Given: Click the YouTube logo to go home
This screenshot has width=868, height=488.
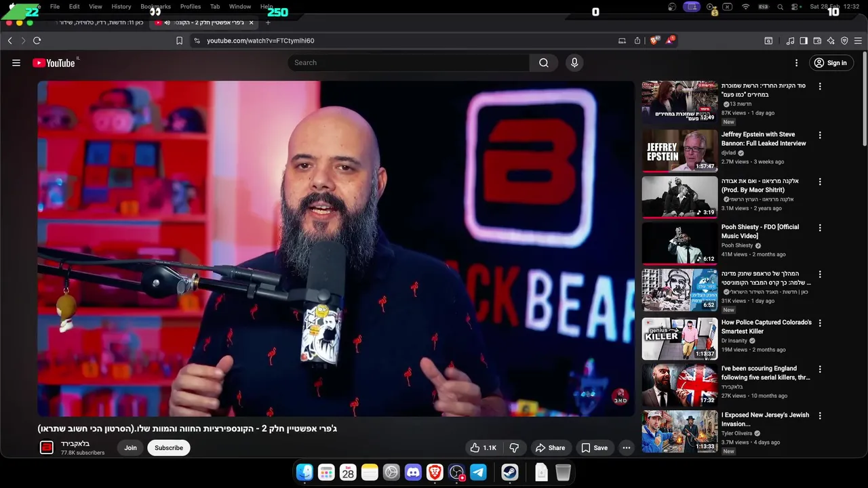Looking at the screenshot, I should pyautogui.click(x=55, y=63).
